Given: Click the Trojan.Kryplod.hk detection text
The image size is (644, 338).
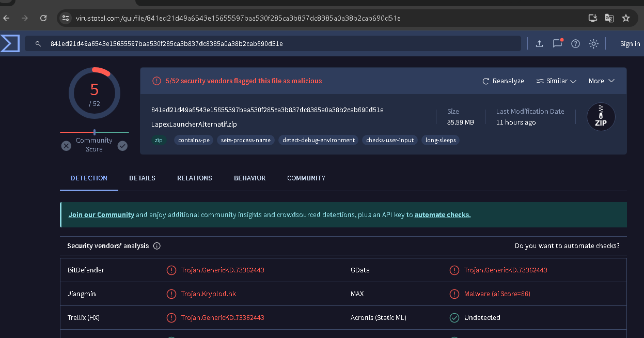Looking at the screenshot, I should tap(209, 294).
